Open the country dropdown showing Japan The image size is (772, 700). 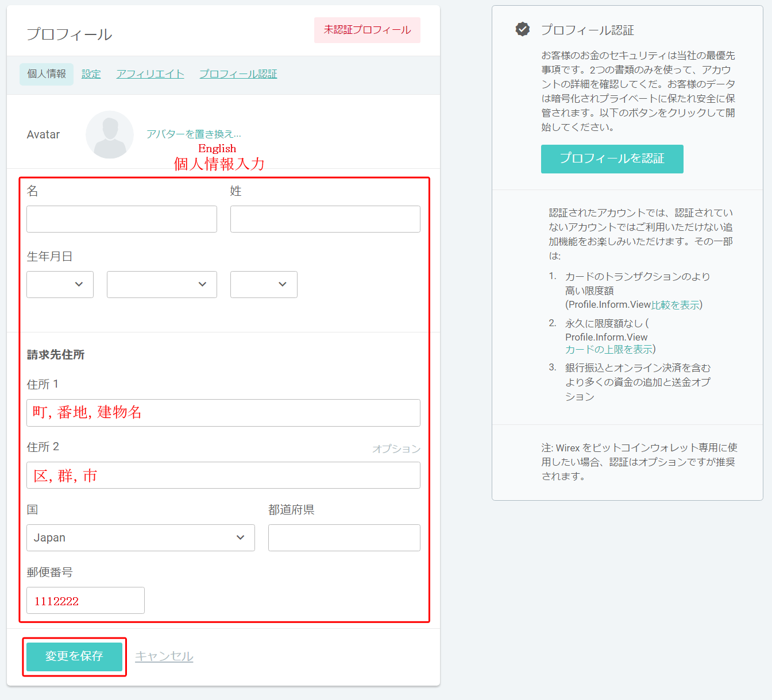(x=140, y=537)
